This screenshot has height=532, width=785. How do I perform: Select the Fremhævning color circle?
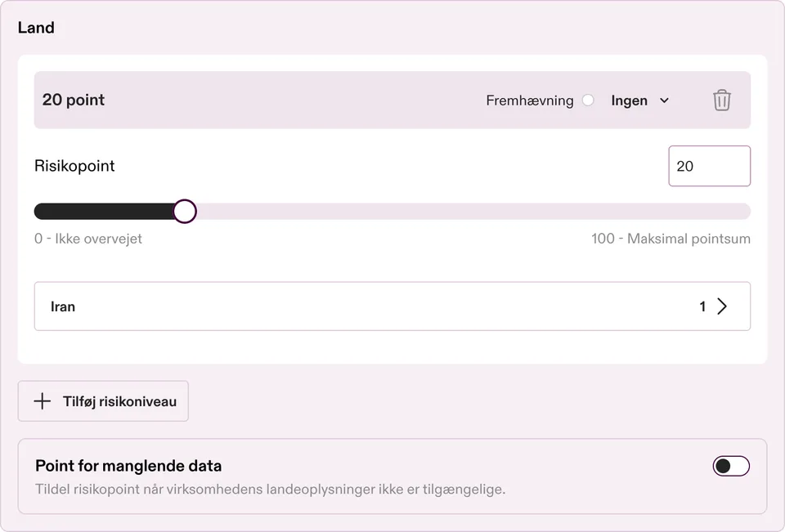coord(588,100)
